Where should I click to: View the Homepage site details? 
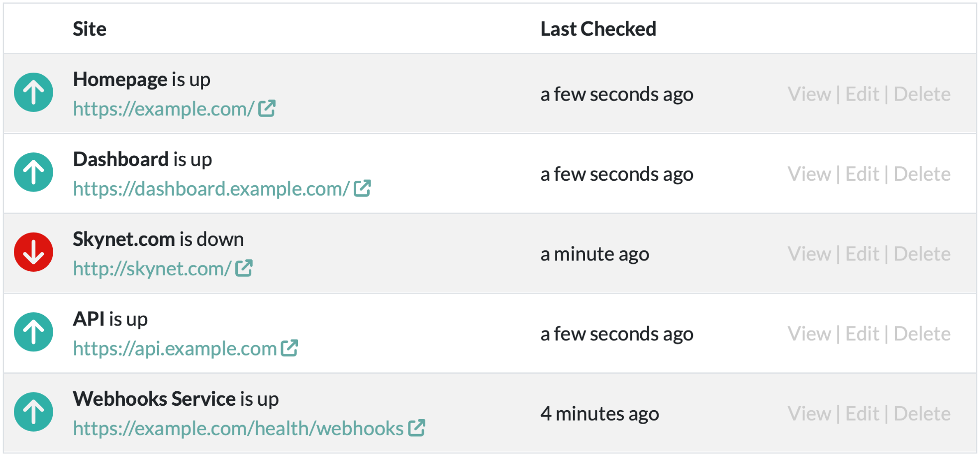click(x=809, y=94)
